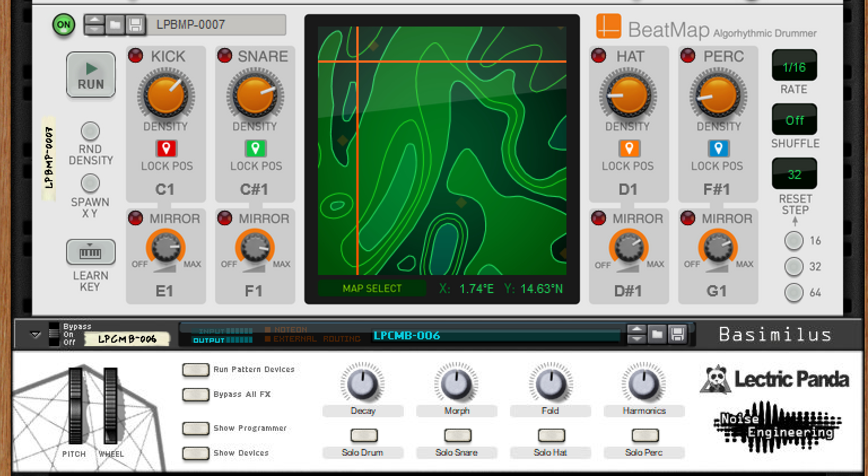
Task: Click the mod WHEEL
Action: tap(111, 405)
